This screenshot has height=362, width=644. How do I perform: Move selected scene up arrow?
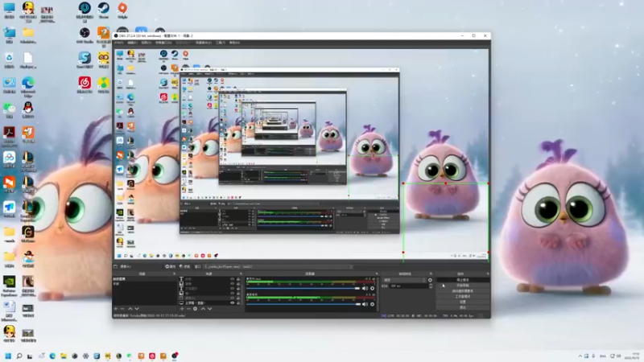(x=130, y=309)
